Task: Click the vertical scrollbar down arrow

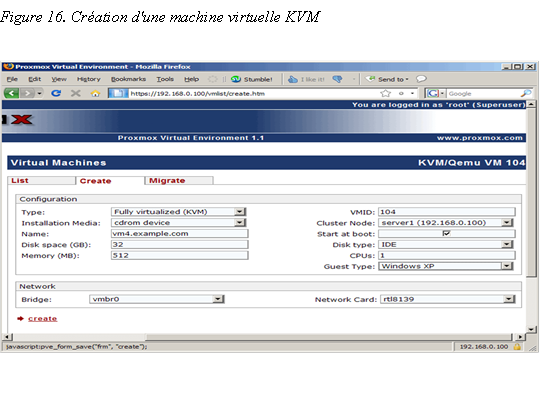Action: 532,329
